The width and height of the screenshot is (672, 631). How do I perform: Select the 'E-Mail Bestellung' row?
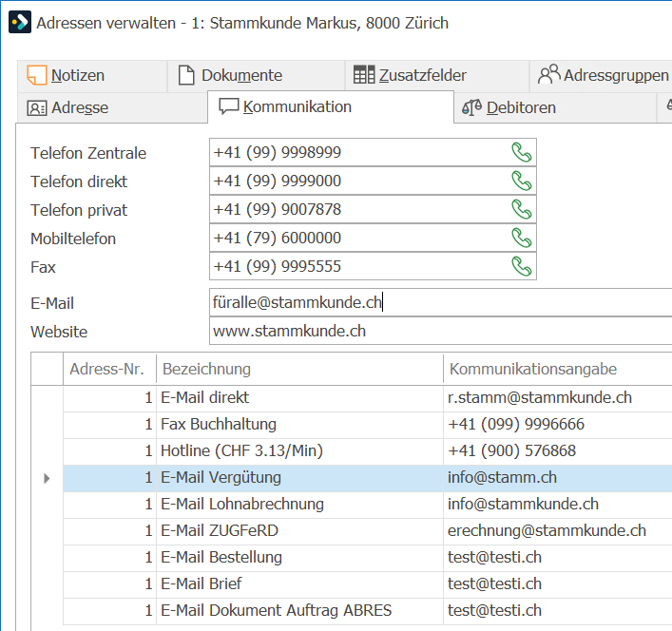click(367, 558)
